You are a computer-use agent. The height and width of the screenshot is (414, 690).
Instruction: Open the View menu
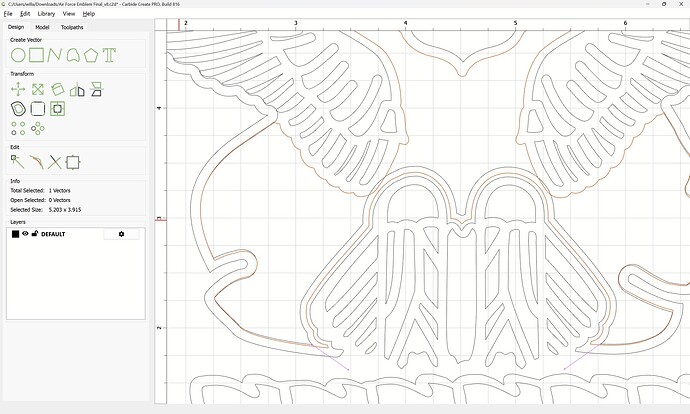tap(69, 14)
